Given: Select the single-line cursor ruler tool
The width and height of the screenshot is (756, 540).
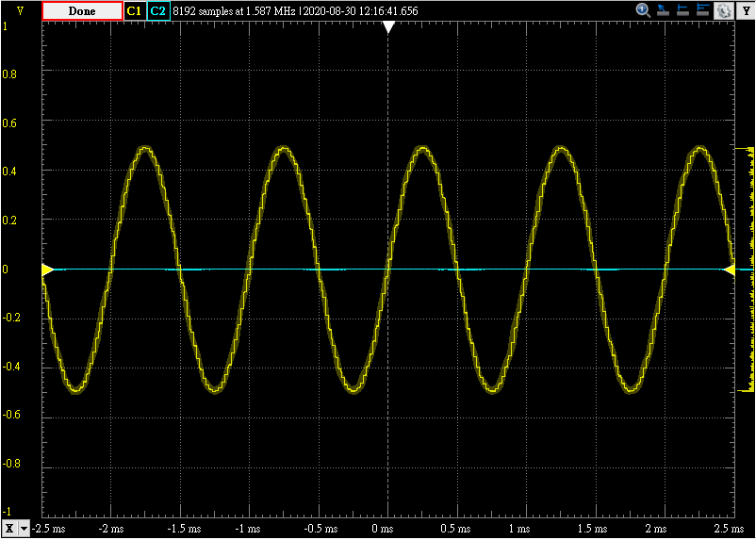Looking at the screenshot, I should click(682, 10).
